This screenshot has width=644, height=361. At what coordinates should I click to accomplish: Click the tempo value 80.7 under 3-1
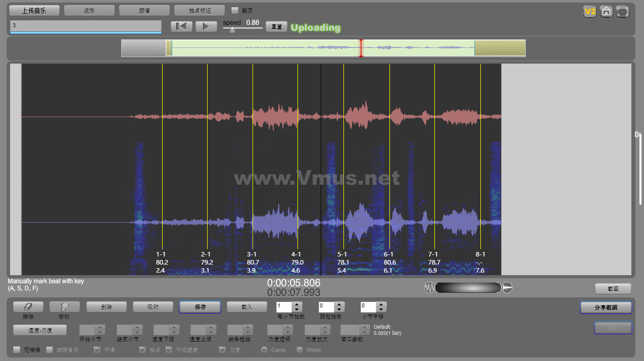tap(253, 263)
